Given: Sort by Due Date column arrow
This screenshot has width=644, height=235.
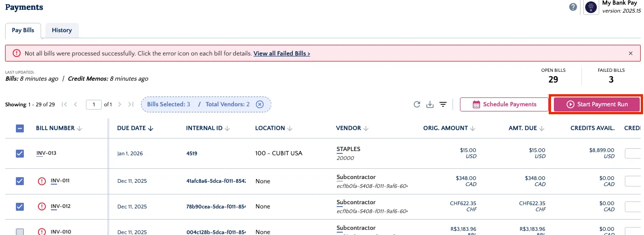Looking at the screenshot, I should 150,128.
